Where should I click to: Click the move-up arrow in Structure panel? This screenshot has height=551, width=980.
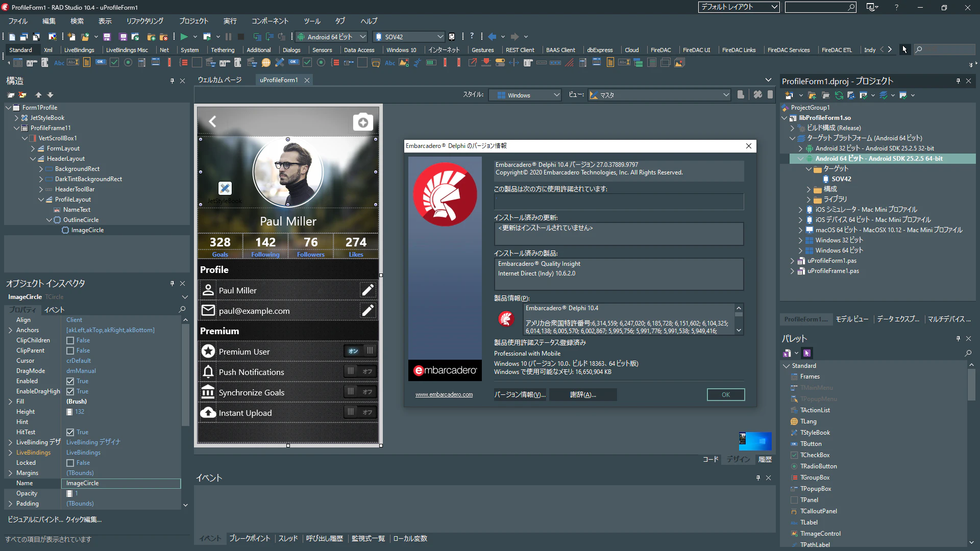(x=38, y=95)
